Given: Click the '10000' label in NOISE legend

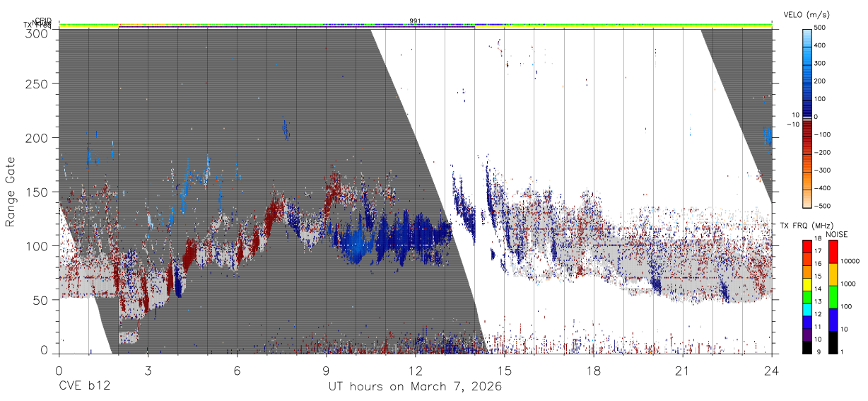Looking at the screenshot, I should [850, 261].
